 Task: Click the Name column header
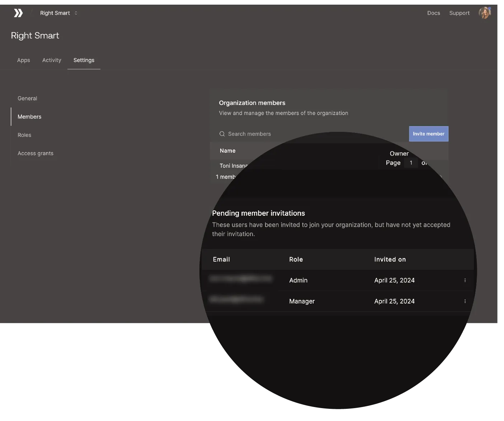pos(228,151)
